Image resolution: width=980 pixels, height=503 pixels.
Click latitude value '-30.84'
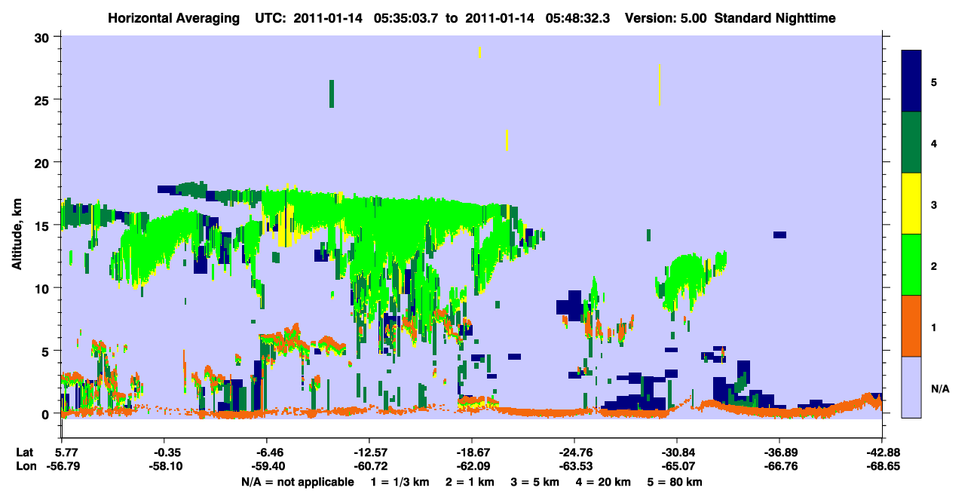pyautogui.click(x=677, y=452)
